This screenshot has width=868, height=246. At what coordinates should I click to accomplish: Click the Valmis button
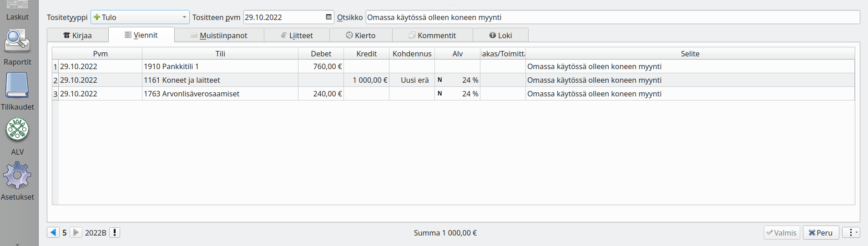(782, 232)
